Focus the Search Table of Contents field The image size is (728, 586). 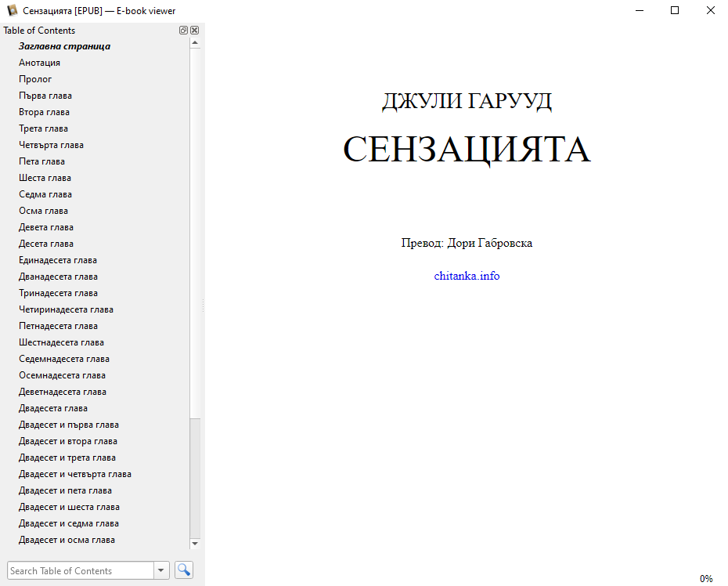[x=81, y=570]
